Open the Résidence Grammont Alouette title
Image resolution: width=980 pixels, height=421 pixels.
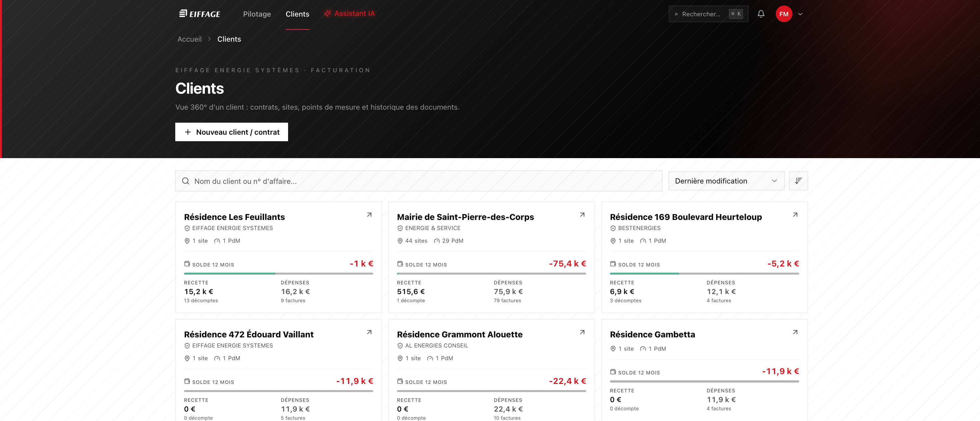coord(459,334)
